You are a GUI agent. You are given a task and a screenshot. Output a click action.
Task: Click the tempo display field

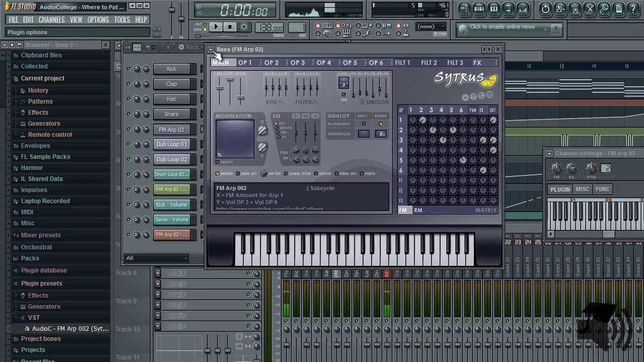pos(269,28)
